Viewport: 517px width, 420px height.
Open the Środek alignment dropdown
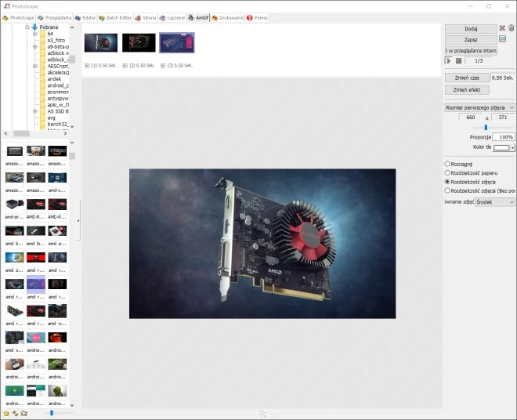click(495, 201)
